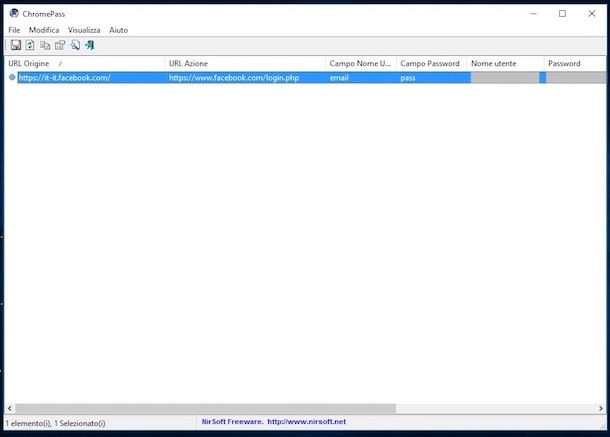Image resolution: width=610 pixels, height=437 pixels.
Task: Sort by URL Azione column header
Action: click(245, 63)
